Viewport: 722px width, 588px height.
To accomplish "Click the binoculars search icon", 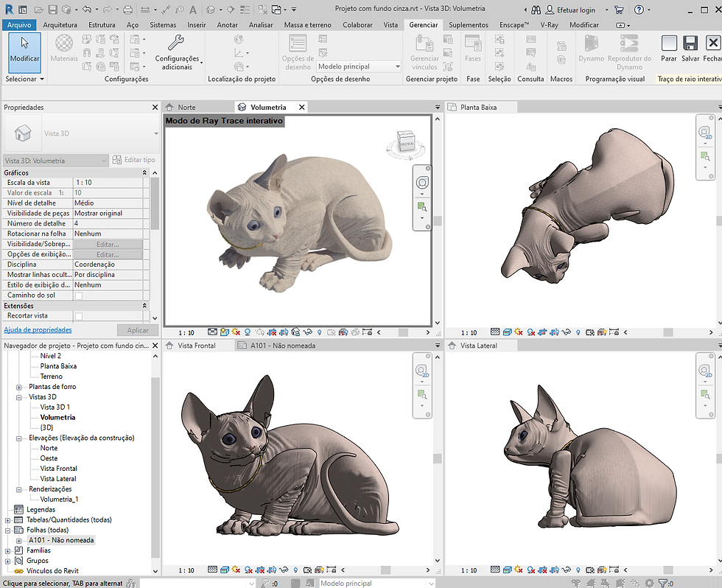I will 536,10.
